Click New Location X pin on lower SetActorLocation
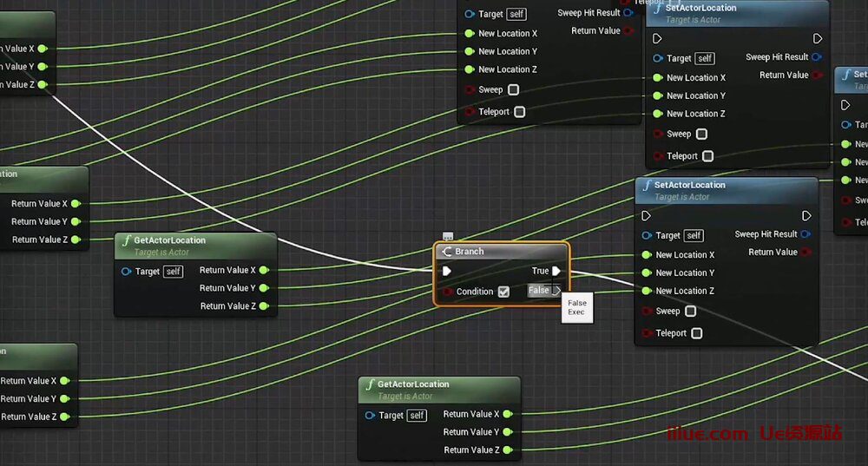This screenshot has width=868, height=466. point(647,254)
